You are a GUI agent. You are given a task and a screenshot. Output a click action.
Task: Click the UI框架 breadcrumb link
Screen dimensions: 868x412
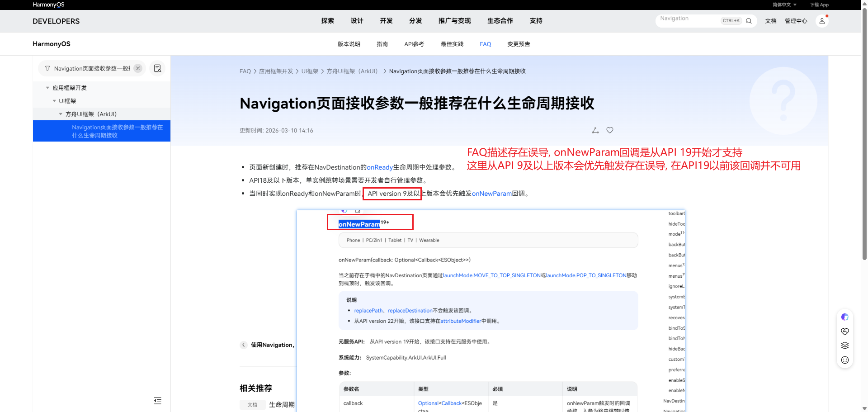(310, 71)
